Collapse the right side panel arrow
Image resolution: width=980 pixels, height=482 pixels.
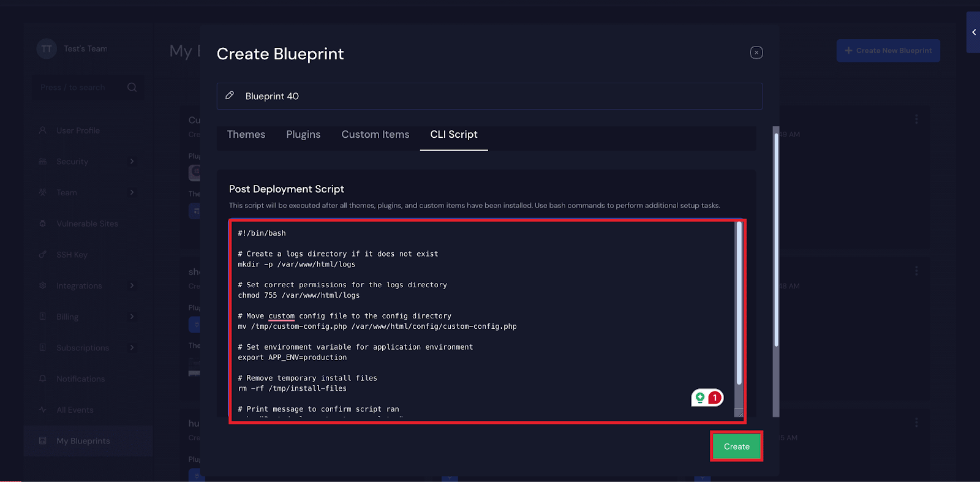(x=973, y=32)
